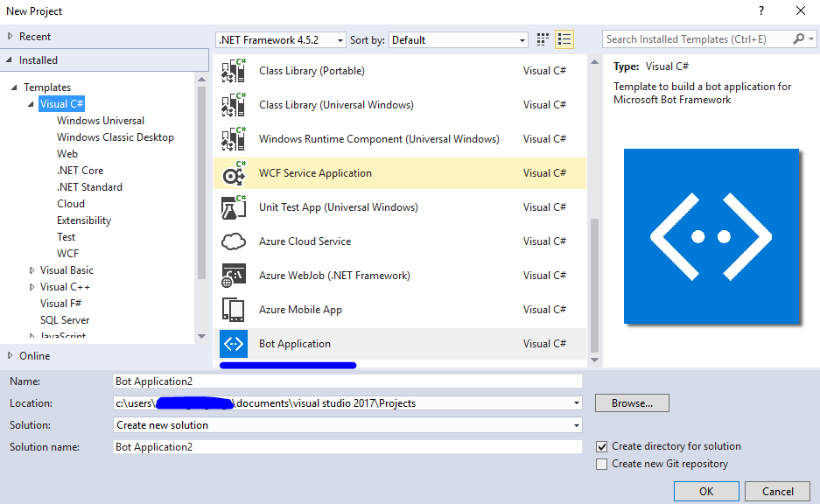
Task: Select the Azure Mobile App name
Action: click(x=300, y=310)
